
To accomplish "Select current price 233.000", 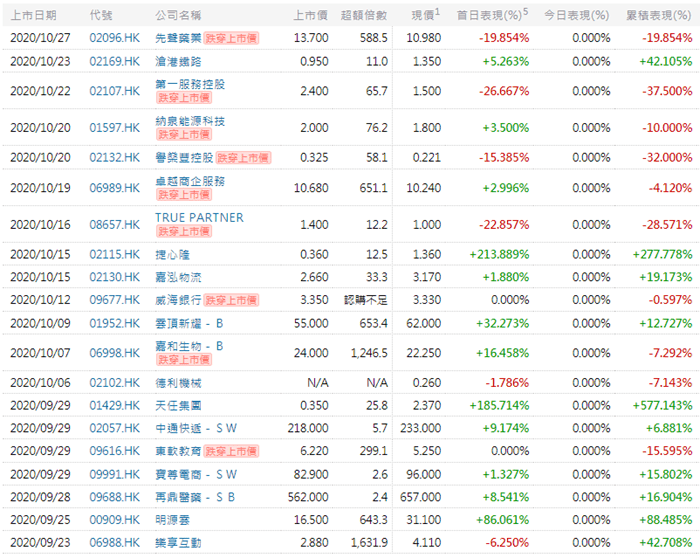I will point(421,429).
